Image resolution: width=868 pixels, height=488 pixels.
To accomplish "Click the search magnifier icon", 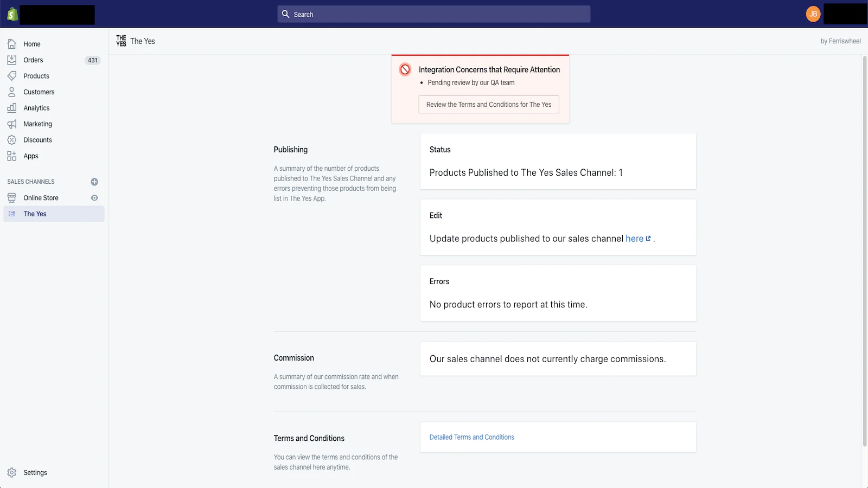I will coord(286,14).
